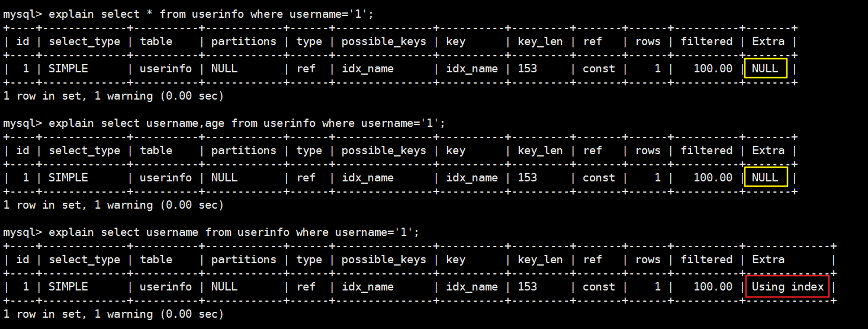Click the red-boxed "Using index" value
This screenshot has width=868, height=329.
coord(787,287)
